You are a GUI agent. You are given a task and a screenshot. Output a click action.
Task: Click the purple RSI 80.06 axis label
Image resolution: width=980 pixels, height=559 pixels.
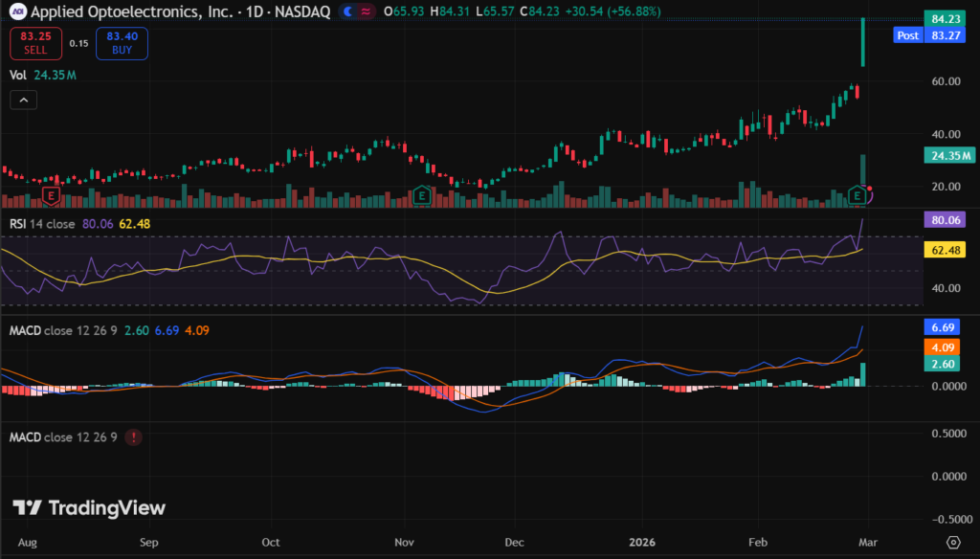tap(950, 220)
